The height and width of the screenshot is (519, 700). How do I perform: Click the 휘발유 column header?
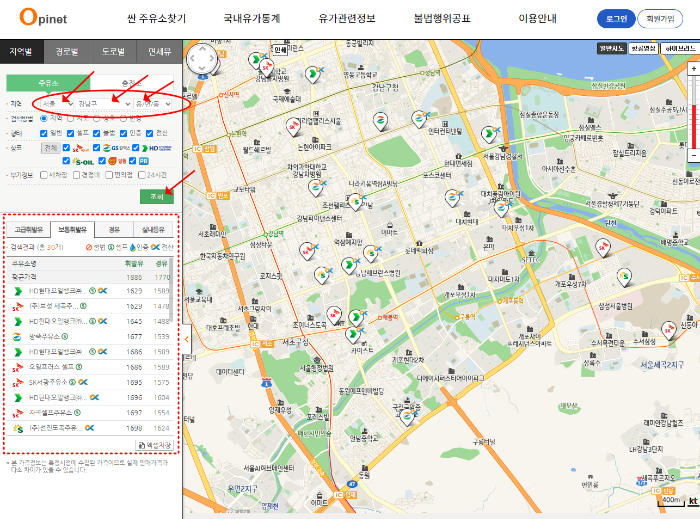pos(133,264)
